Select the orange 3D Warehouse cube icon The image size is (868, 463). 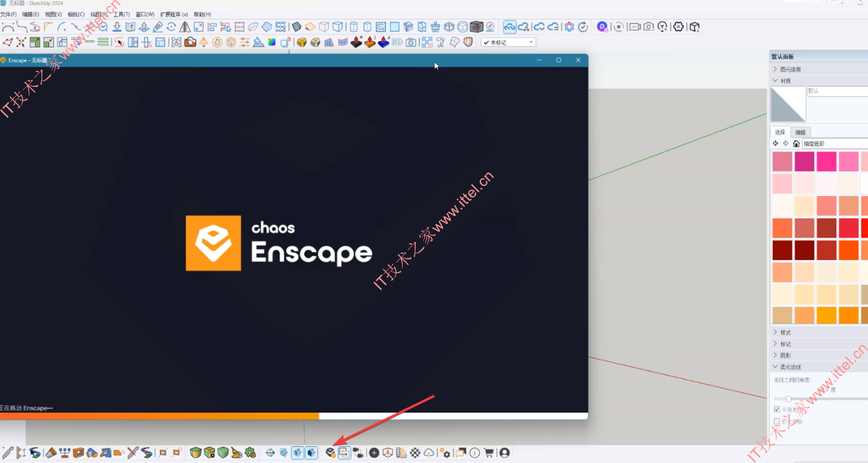tap(302, 42)
